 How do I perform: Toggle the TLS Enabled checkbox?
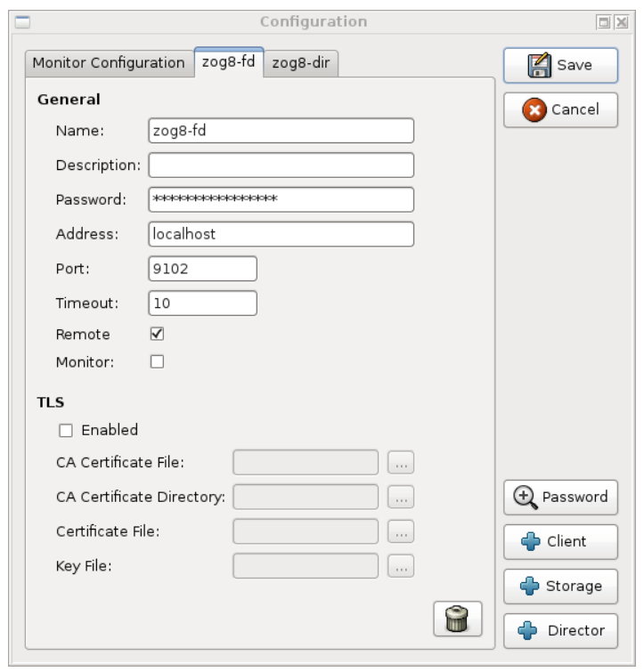65,431
